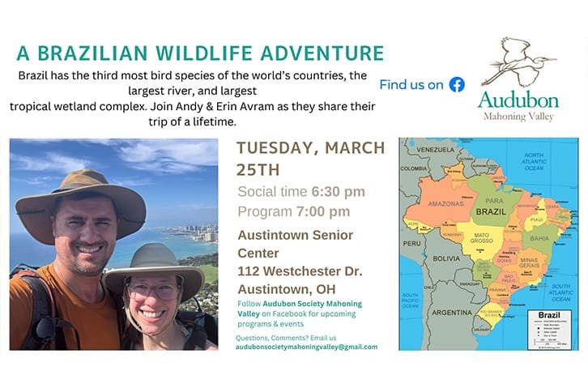Click the Brazil map image

coord(488,244)
